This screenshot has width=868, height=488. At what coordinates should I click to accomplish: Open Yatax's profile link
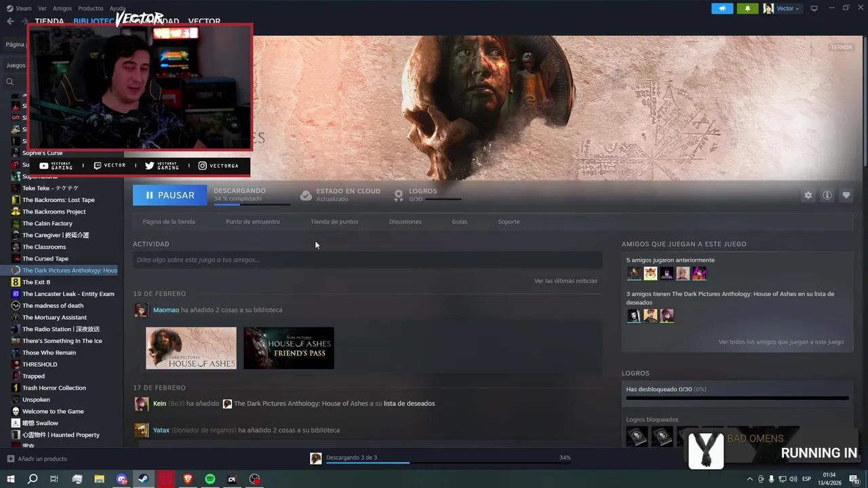coord(161,430)
